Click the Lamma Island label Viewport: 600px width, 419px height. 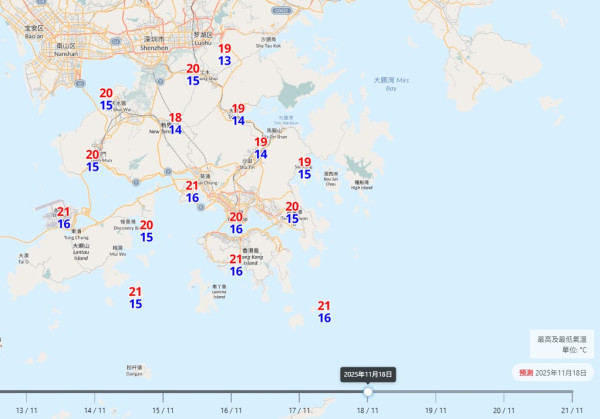point(219,291)
